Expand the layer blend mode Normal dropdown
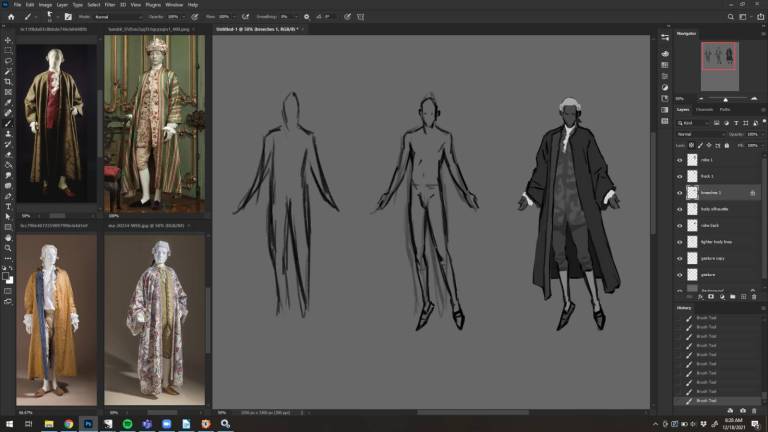This screenshot has height=432, width=768. click(700, 133)
